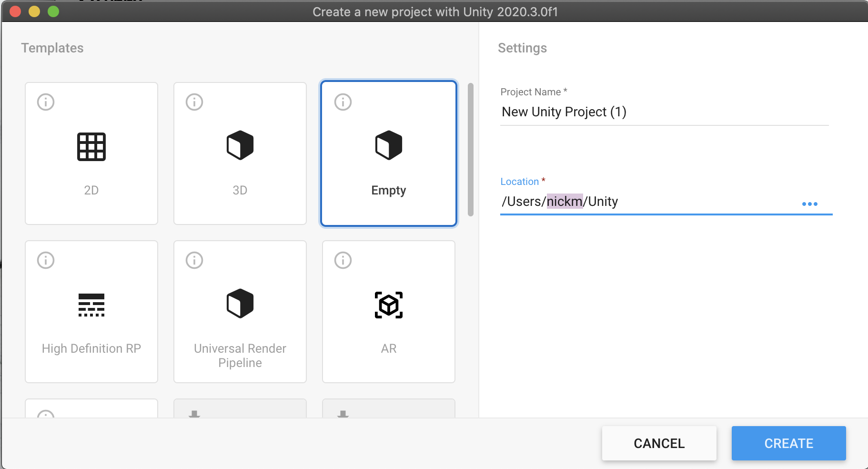The width and height of the screenshot is (868, 469).
Task: Click the info icon on Empty template
Action: point(343,102)
